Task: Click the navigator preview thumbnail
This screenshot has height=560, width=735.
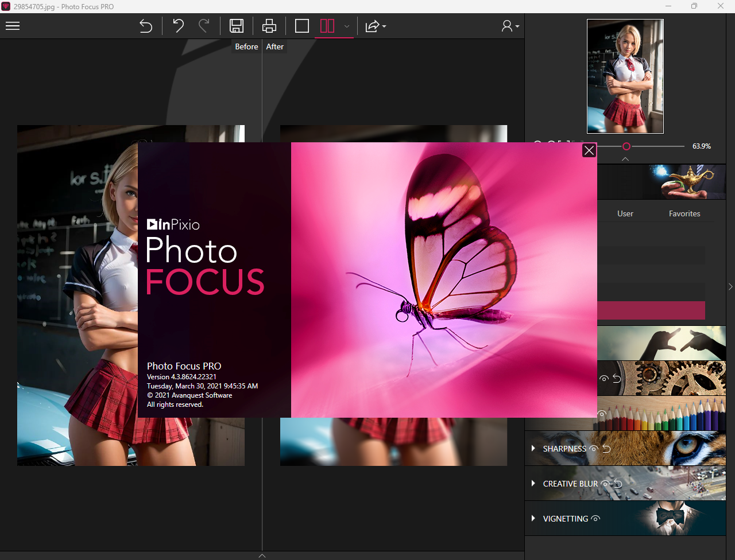Action: 625,76
